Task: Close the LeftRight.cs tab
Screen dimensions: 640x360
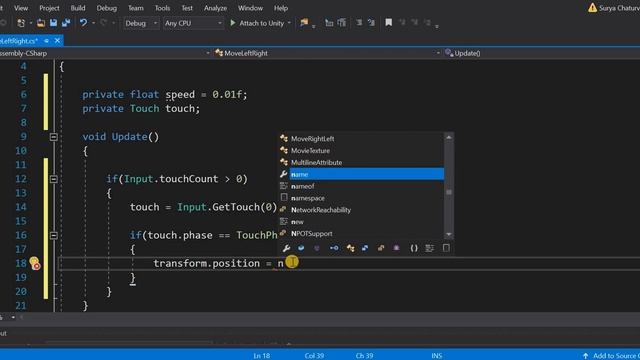Action: pyautogui.click(x=58, y=40)
